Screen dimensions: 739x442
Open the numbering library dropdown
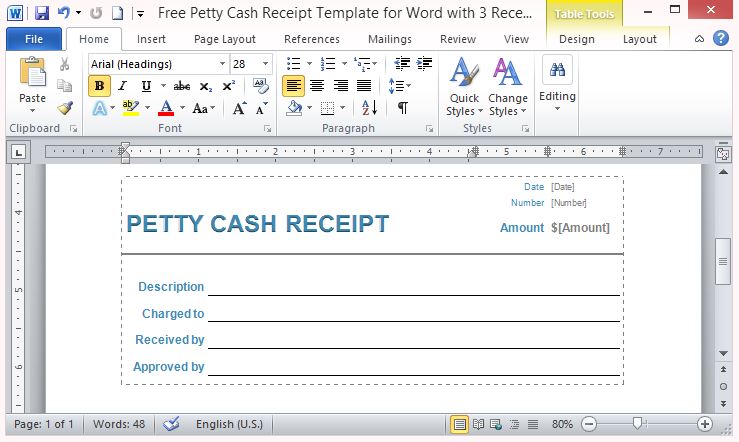tap(344, 64)
